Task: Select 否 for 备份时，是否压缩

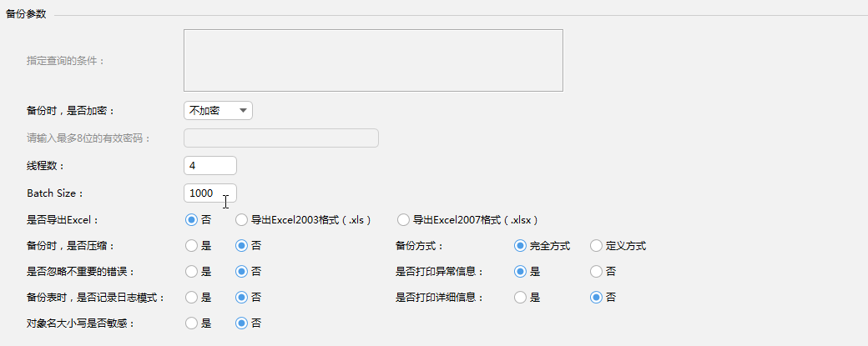Action: pos(242,246)
